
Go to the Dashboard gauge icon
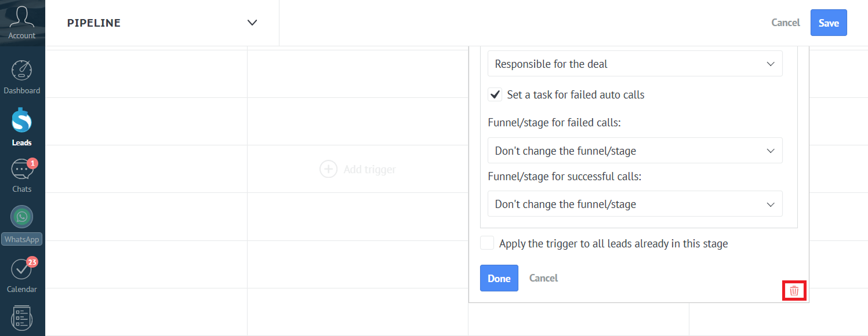point(22,71)
